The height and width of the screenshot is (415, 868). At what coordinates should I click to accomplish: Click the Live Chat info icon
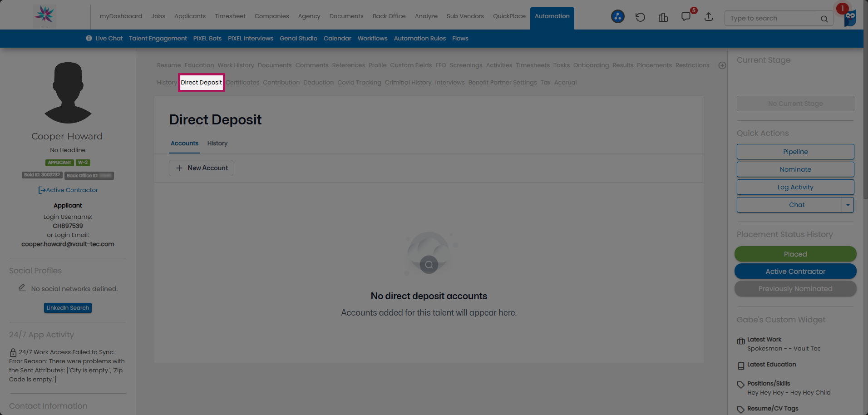pos(89,38)
